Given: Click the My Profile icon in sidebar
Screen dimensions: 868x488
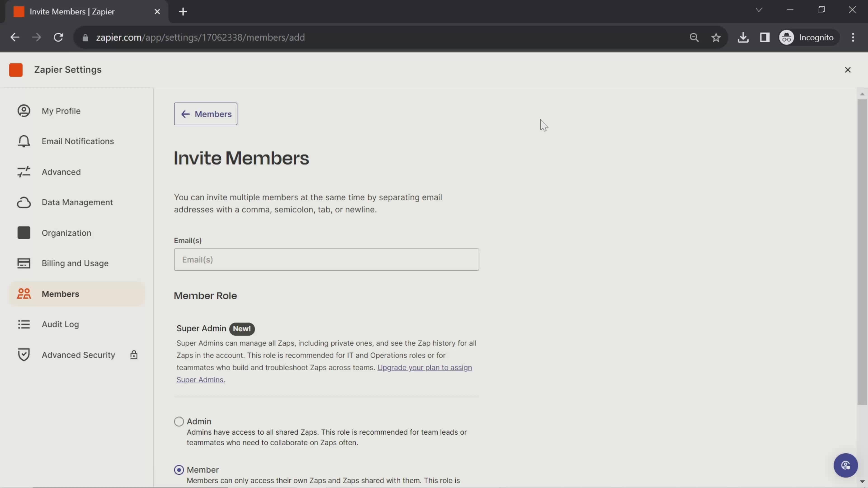Looking at the screenshot, I should 24,111.
